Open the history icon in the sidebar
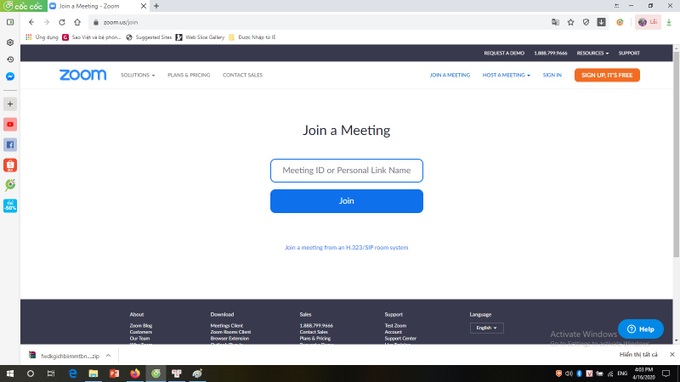 (x=10, y=59)
